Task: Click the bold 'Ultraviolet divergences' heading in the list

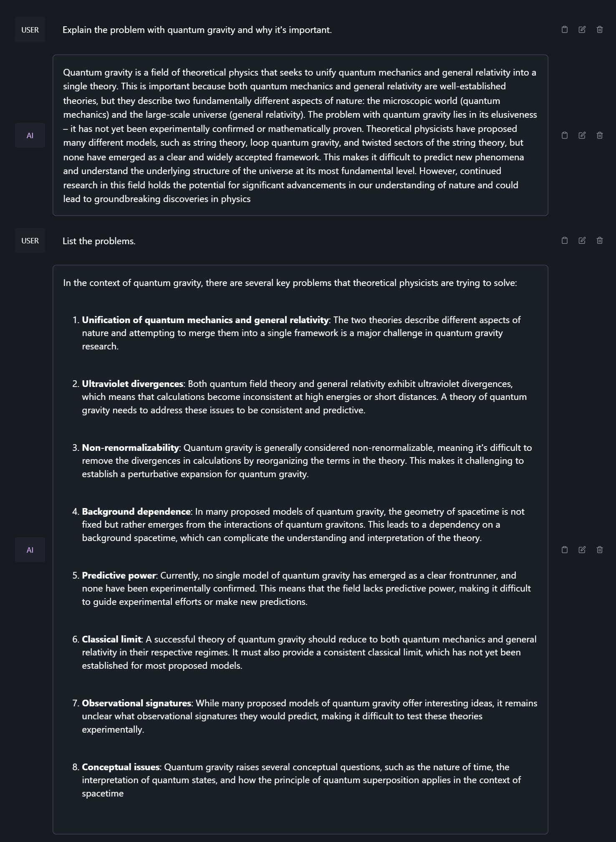Action: coord(132,384)
